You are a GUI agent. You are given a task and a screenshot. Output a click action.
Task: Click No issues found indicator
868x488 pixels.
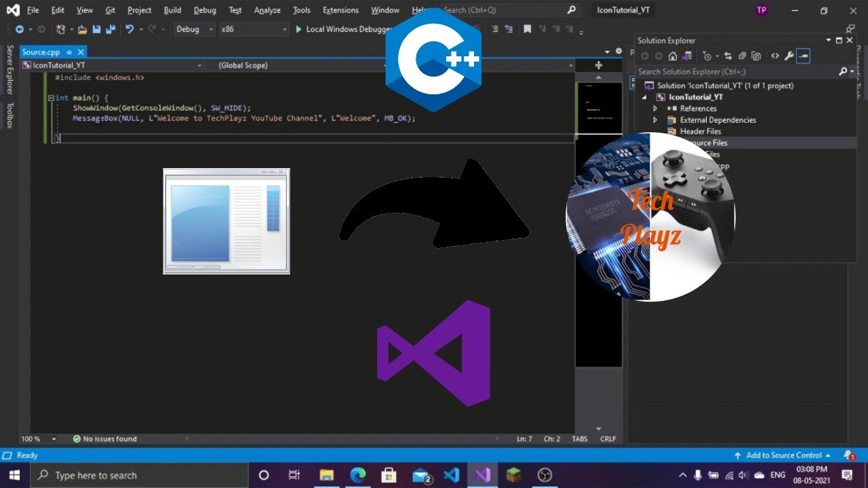[x=104, y=439]
